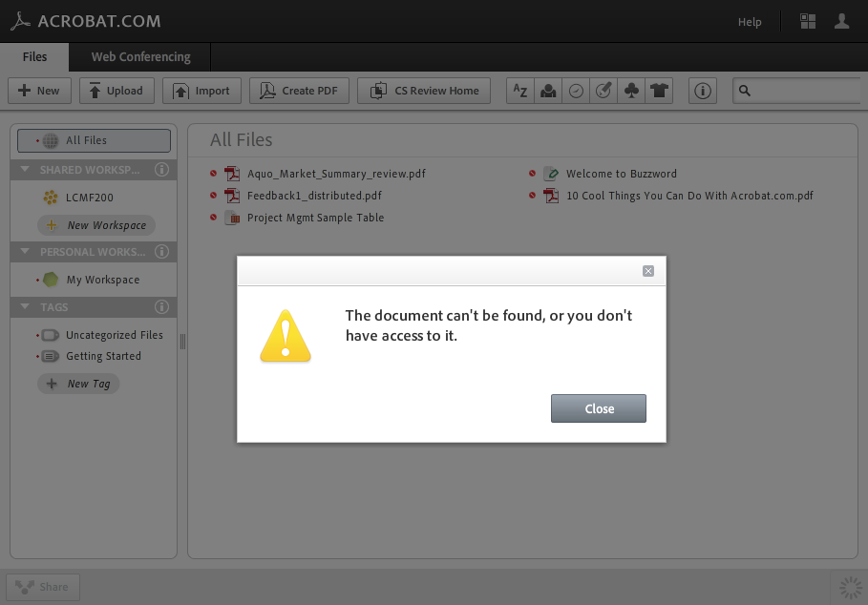
Task: Select 10 Cool Things You Can Do file name
Action: (x=689, y=196)
